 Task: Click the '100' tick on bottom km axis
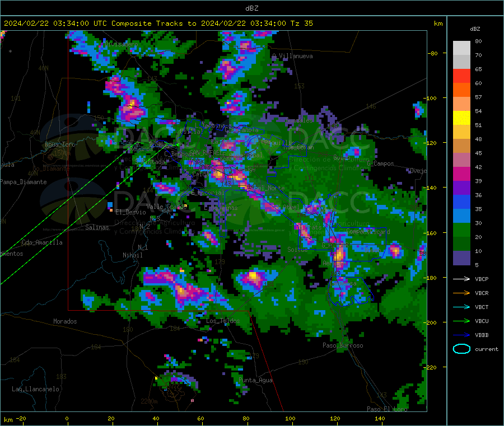[290, 418]
